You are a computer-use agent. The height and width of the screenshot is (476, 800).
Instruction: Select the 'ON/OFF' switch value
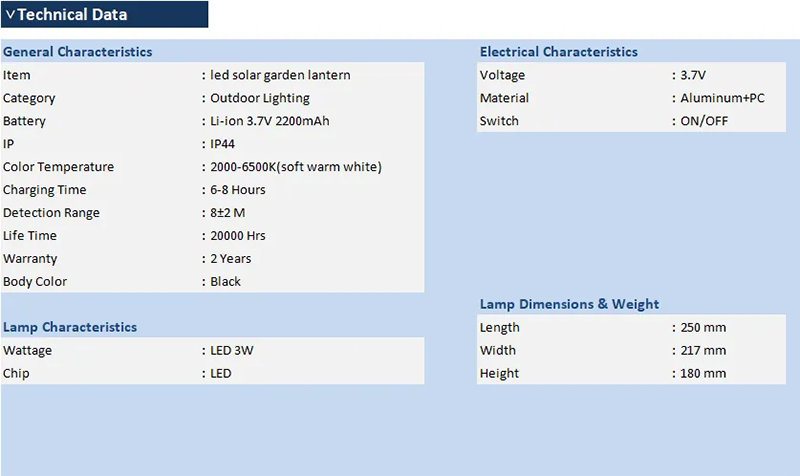pos(704,121)
